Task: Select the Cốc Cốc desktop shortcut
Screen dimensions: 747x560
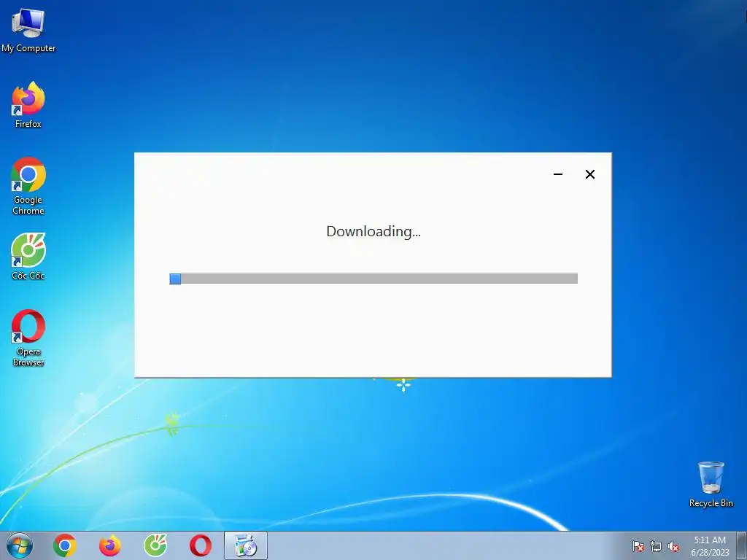Action: [28, 256]
